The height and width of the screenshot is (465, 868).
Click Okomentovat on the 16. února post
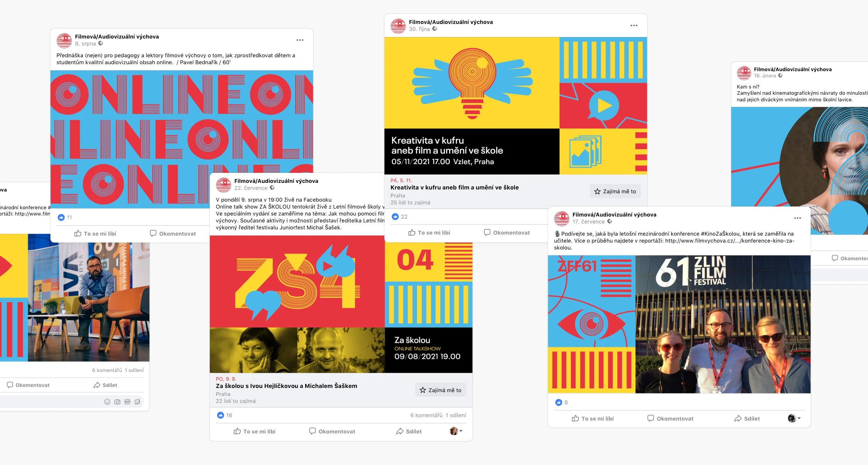pos(850,258)
